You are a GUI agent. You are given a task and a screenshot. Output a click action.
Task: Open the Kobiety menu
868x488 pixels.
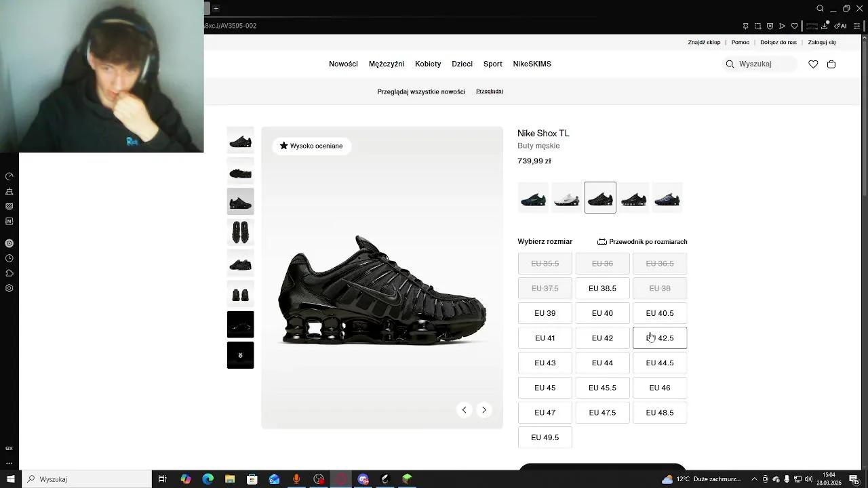428,64
